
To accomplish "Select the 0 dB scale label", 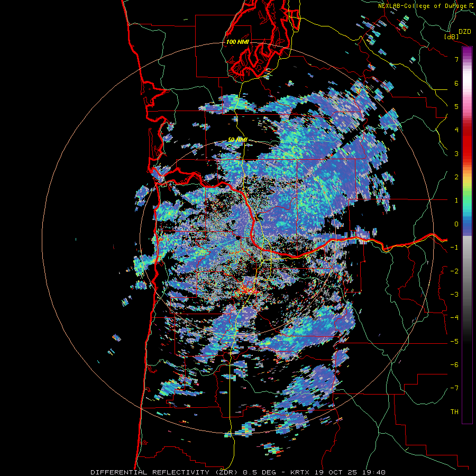I will click(456, 224).
